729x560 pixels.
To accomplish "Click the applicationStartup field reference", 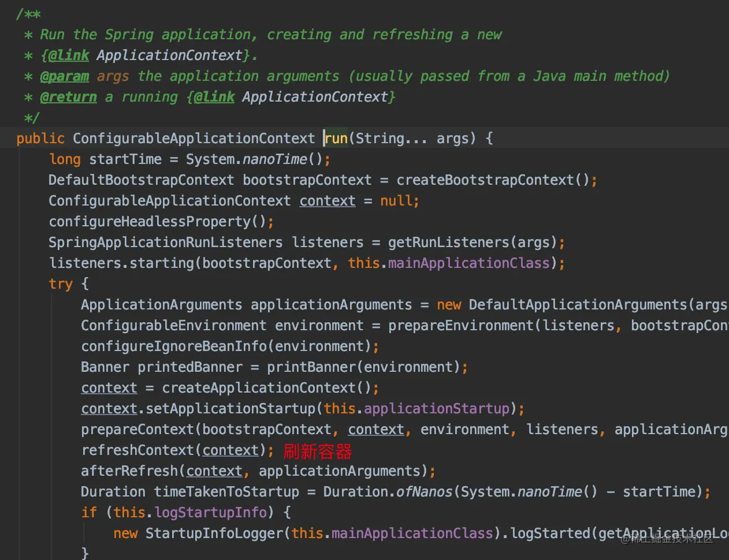I will 437,409.
